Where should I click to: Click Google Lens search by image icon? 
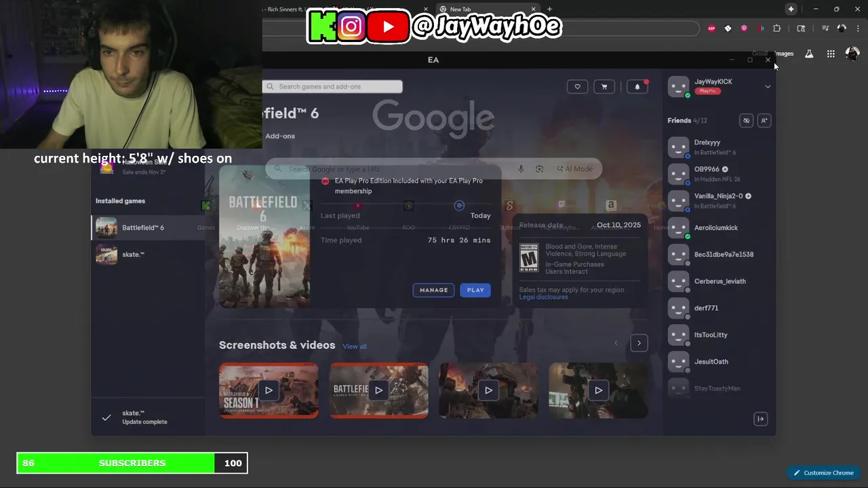(x=539, y=169)
